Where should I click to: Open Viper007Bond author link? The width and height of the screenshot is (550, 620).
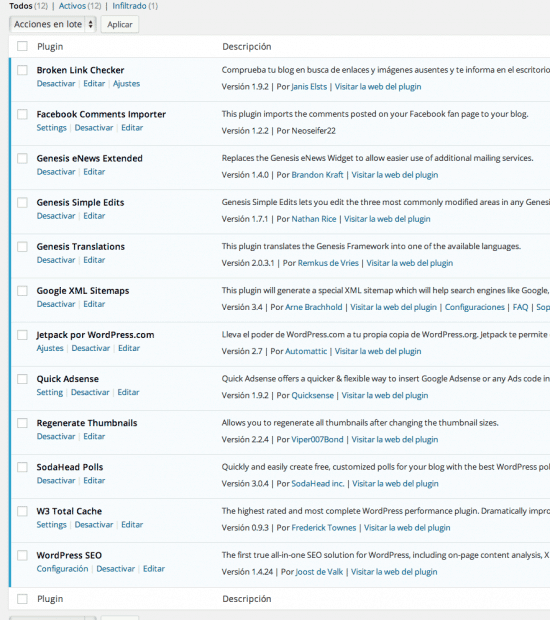pos(318,440)
